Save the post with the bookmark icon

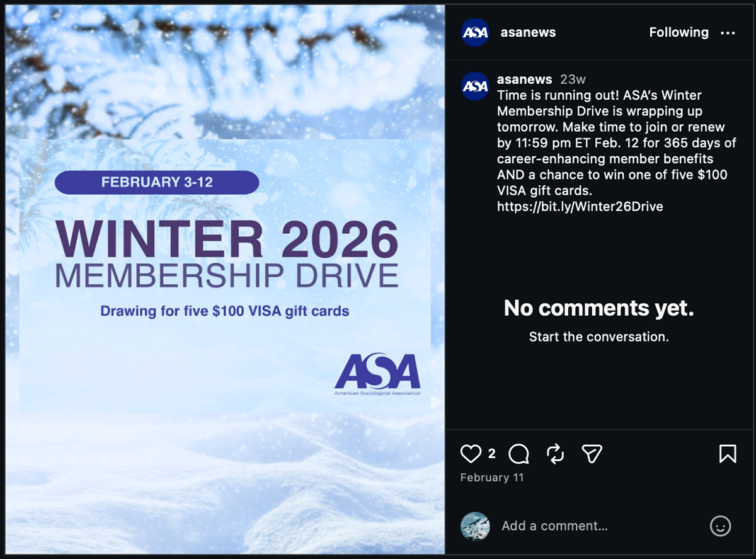point(728,454)
